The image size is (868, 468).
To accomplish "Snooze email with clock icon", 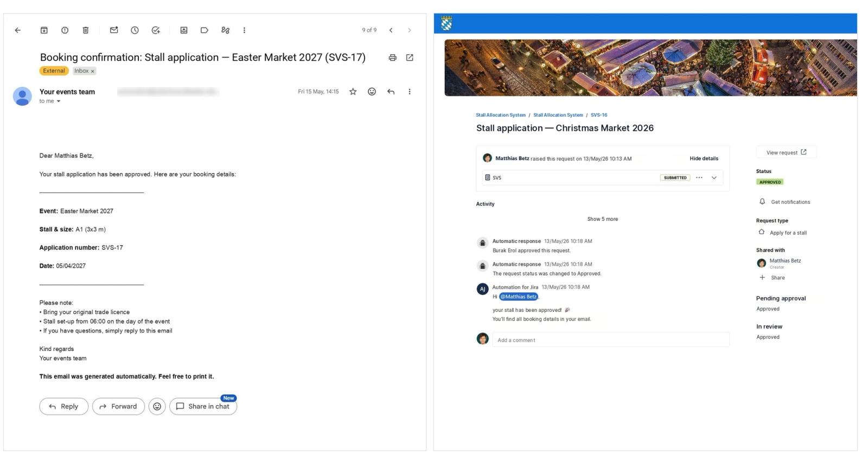I will (x=135, y=30).
